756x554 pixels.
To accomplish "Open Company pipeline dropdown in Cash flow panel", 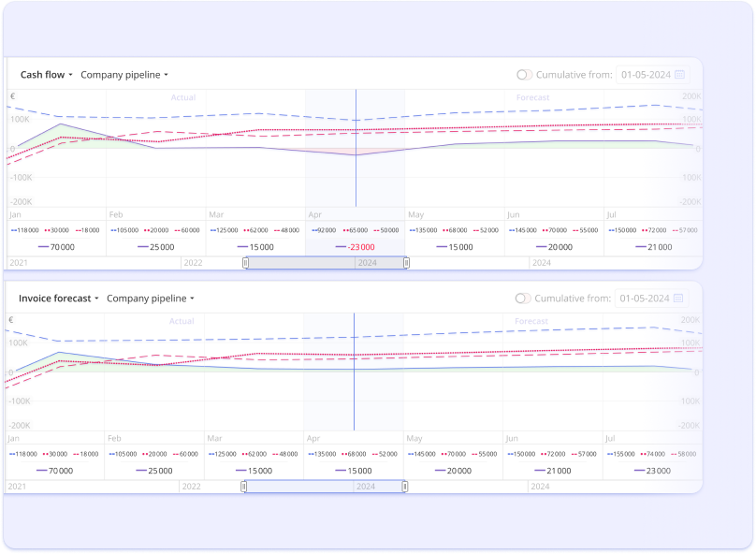I will pyautogui.click(x=124, y=75).
